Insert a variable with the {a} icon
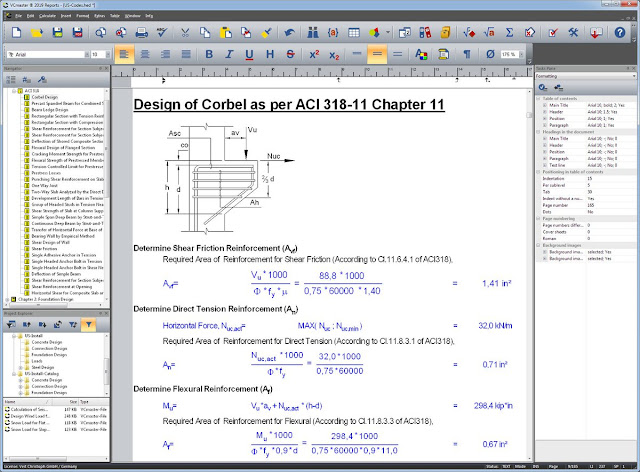640x472 pixels. coord(333,32)
